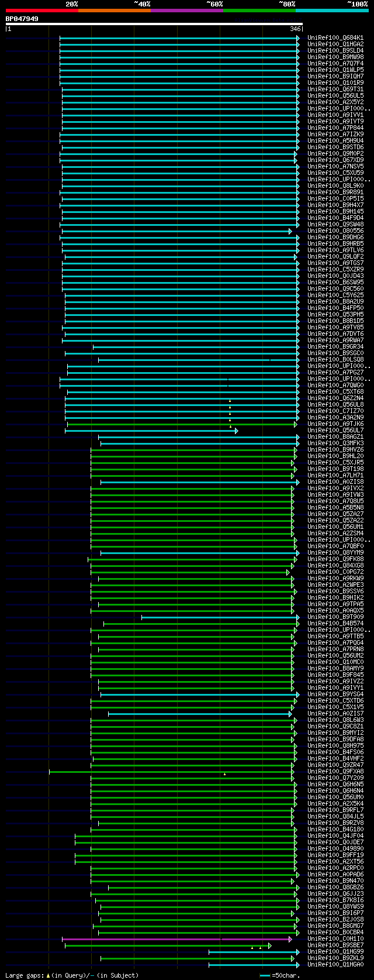Click UniRef100_B9ZKL9 label
The image size is (374, 980).
point(335,958)
